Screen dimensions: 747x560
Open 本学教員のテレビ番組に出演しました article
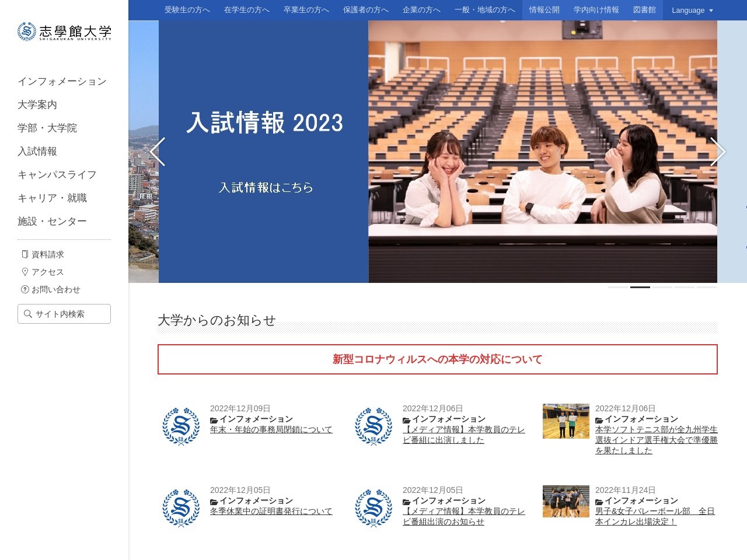click(464, 435)
